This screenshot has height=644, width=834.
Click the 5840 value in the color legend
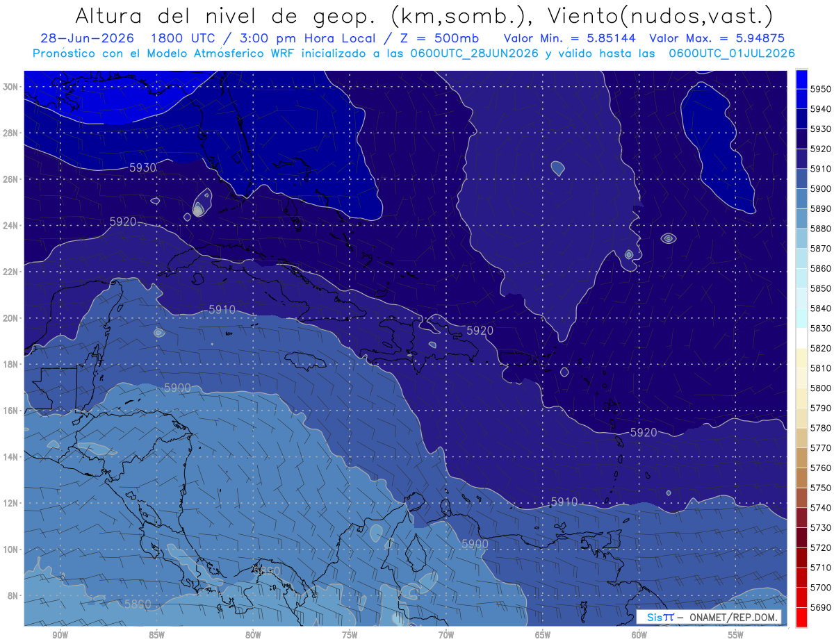click(820, 308)
